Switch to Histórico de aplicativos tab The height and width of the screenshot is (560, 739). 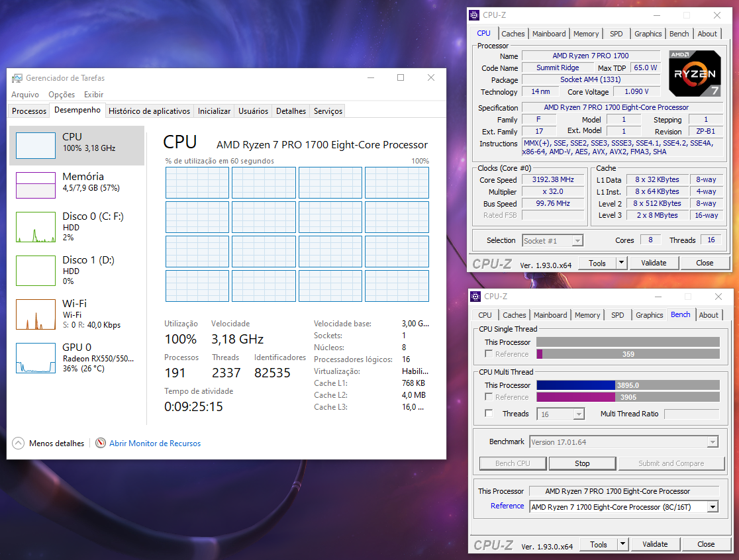point(150,111)
